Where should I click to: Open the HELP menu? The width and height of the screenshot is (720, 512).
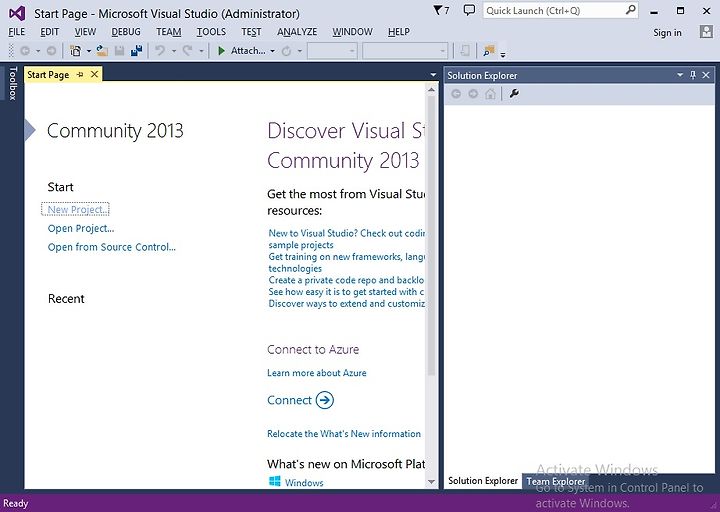(399, 32)
